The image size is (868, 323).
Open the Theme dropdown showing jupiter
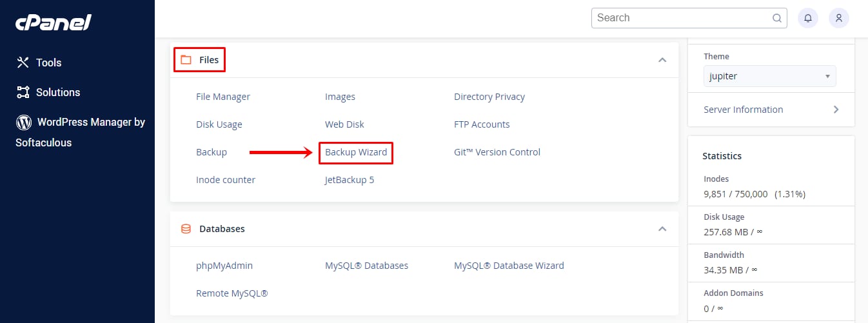coord(769,76)
